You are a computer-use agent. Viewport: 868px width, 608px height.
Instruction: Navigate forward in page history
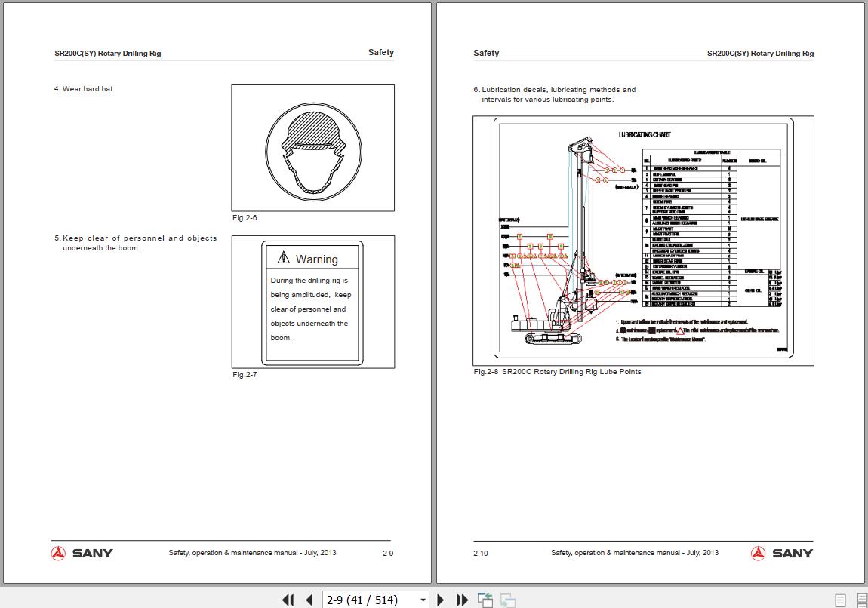coord(509,600)
